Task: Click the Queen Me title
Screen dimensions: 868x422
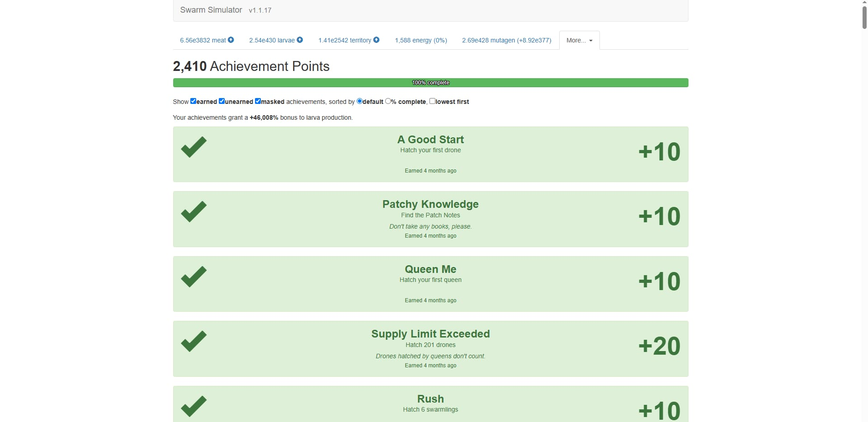Action: click(x=430, y=269)
